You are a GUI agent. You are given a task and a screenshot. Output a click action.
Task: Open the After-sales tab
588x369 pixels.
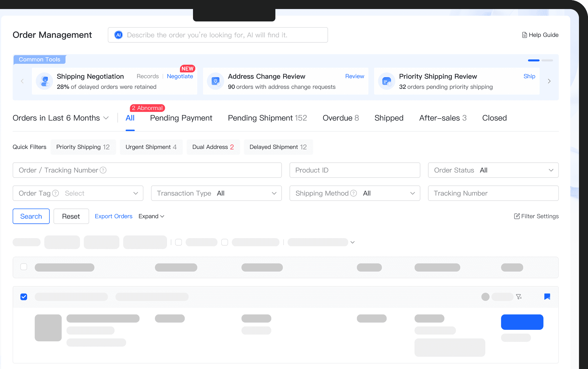[442, 118]
